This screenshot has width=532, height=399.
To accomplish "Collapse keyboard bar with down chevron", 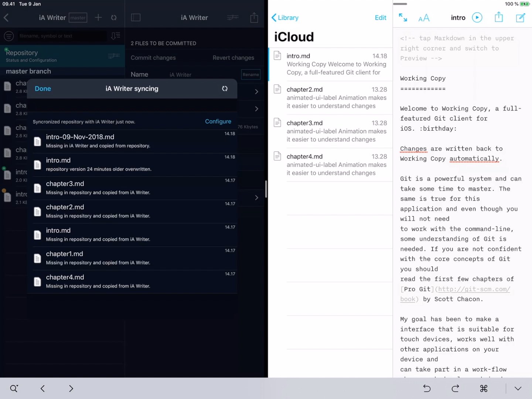I will pos(518,388).
